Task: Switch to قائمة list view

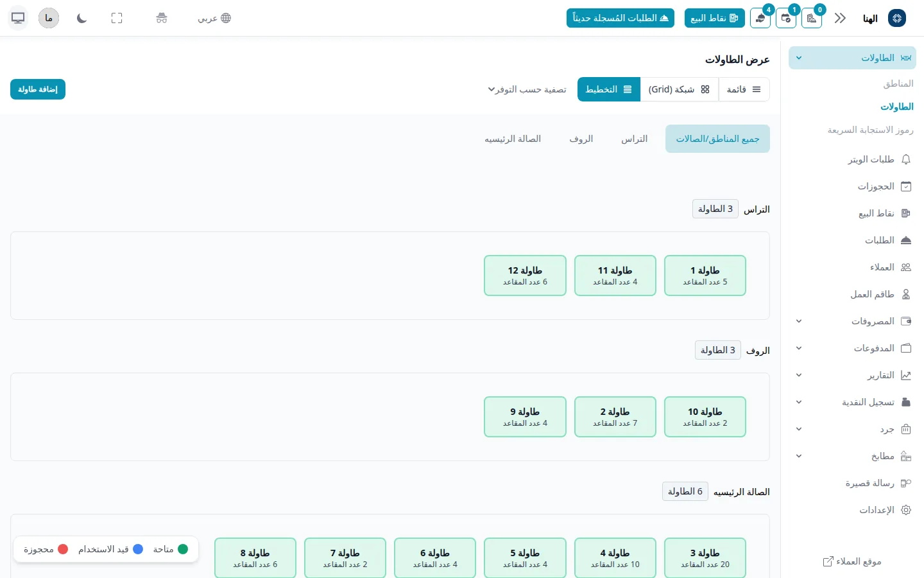Action: [744, 89]
